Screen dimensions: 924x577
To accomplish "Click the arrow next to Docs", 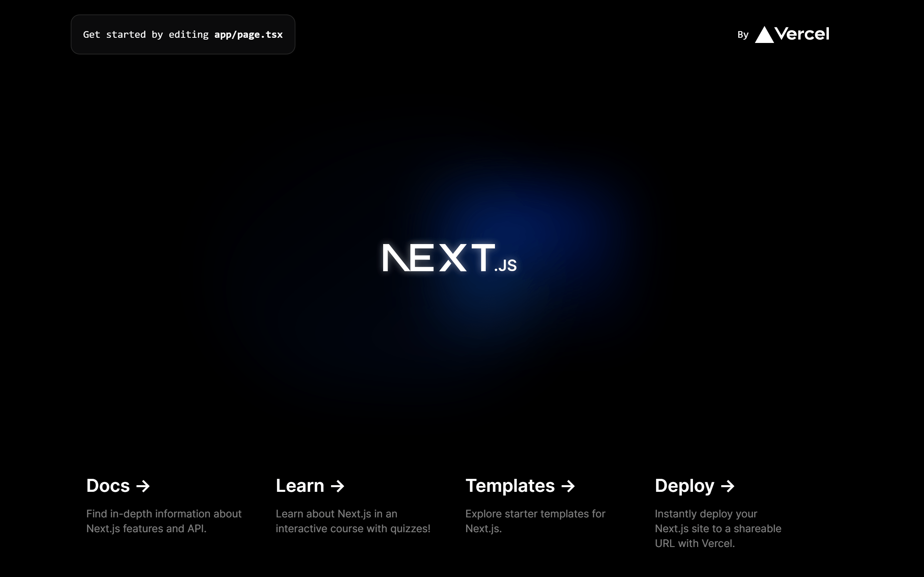I will pyautogui.click(x=143, y=486).
